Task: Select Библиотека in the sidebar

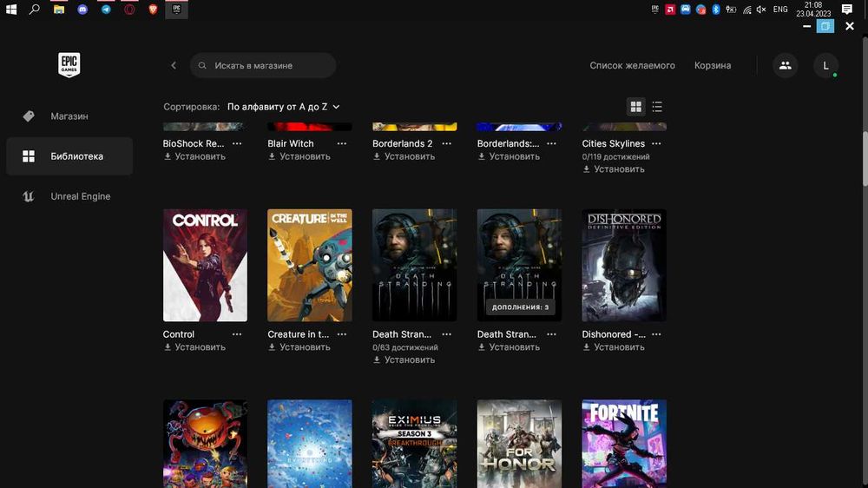Action: pyautogui.click(x=69, y=156)
